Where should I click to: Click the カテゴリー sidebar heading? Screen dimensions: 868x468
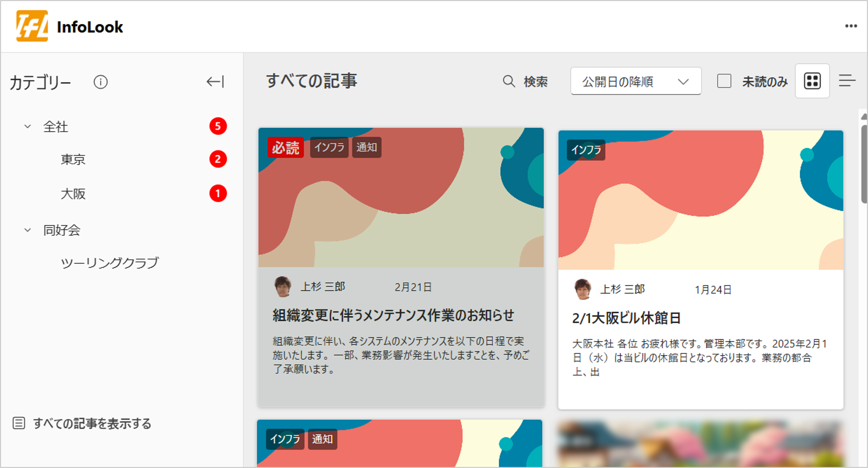tap(40, 82)
